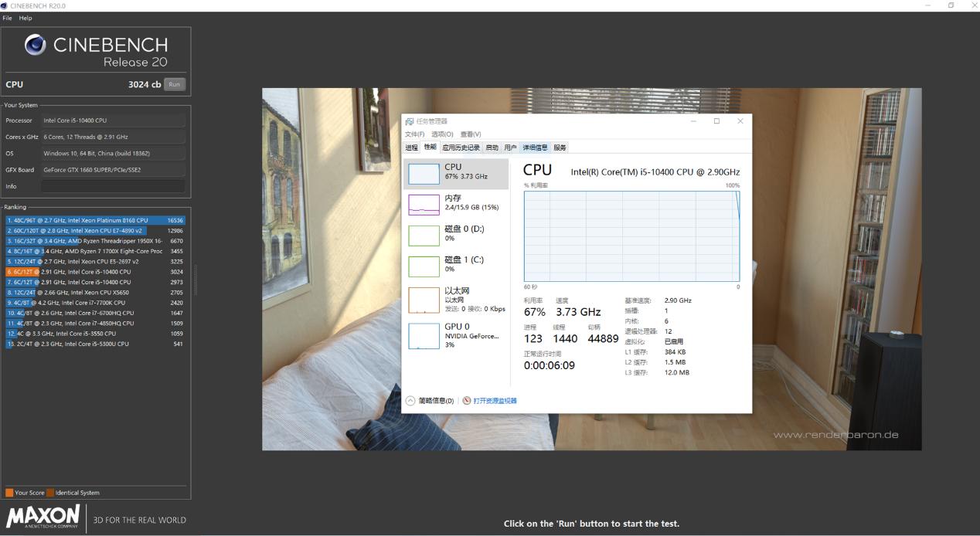Click the 3.73 GHz speed value in Task Manager
Image resolution: width=980 pixels, height=536 pixels.
pos(578,312)
